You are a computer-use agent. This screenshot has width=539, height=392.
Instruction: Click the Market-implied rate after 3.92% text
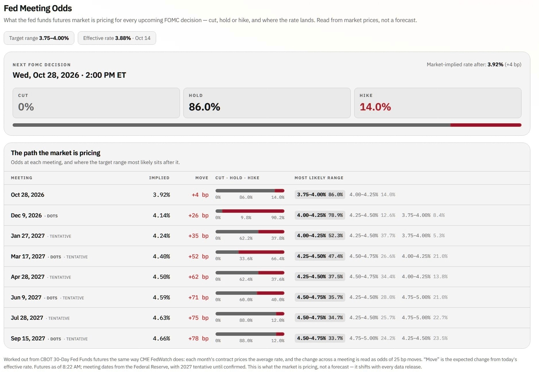tap(474, 65)
